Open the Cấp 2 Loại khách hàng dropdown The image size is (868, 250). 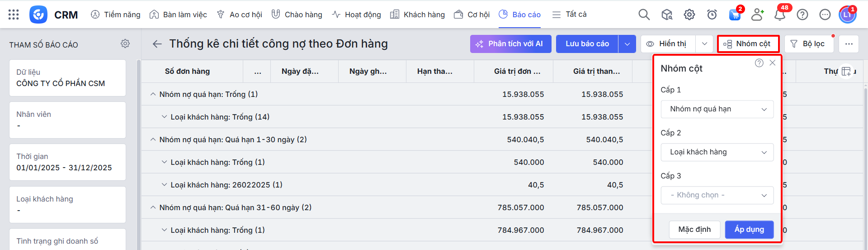pyautogui.click(x=717, y=152)
